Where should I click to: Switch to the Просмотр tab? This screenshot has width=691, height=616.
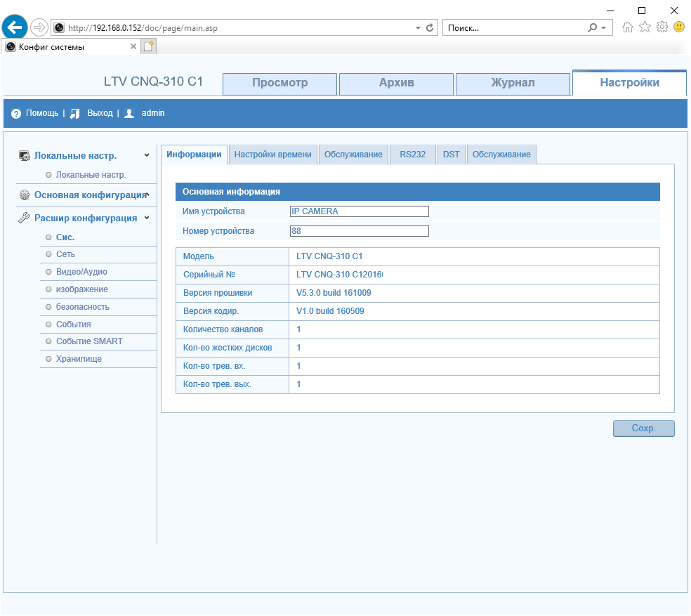[279, 83]
